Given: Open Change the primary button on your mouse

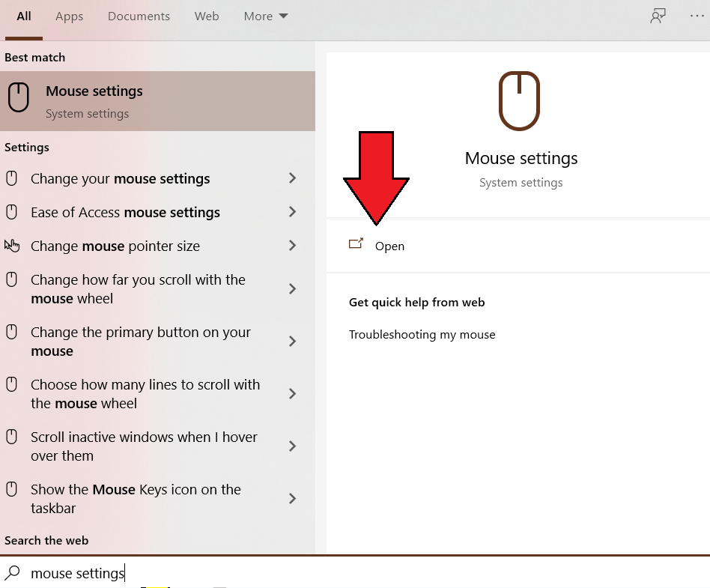Looking at the screenshot, I should point(157,341).
